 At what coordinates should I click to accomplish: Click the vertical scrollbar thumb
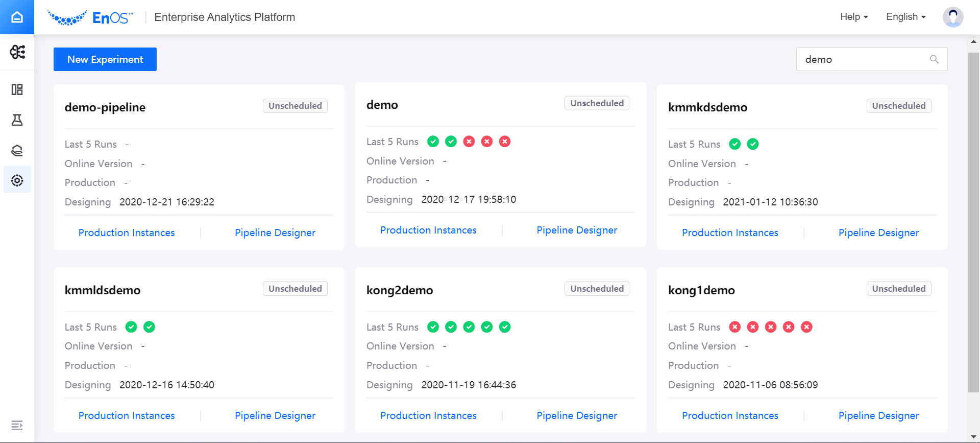(x=973, y=222)
